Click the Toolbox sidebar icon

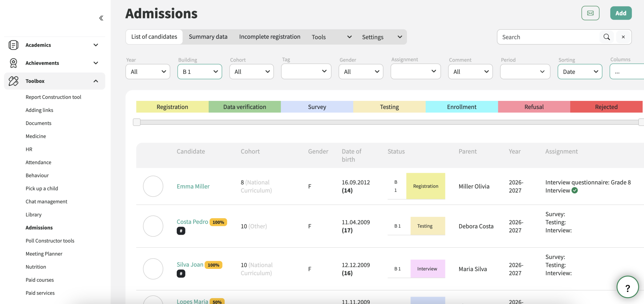13,81
